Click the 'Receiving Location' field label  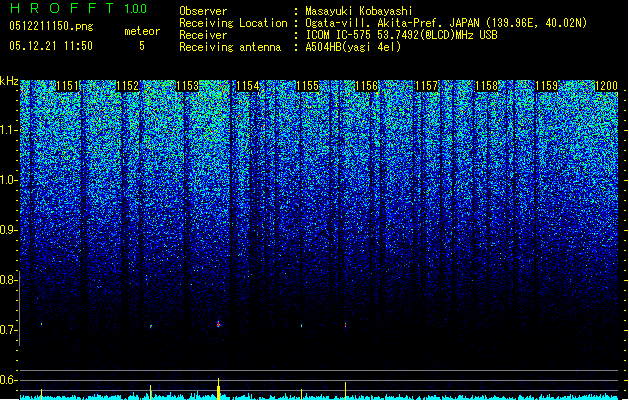233,23
